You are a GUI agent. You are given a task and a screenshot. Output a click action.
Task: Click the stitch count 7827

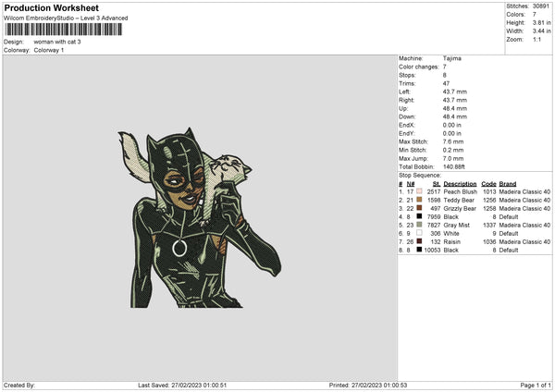434,225
